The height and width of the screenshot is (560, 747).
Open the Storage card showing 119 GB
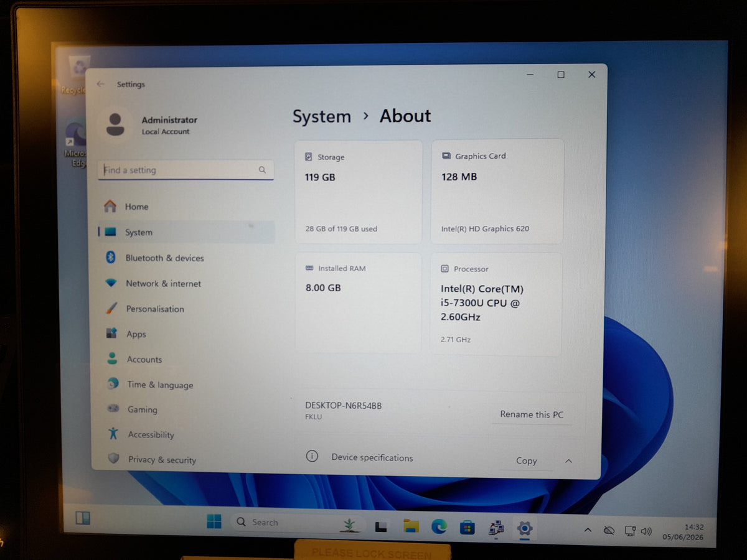359,192
